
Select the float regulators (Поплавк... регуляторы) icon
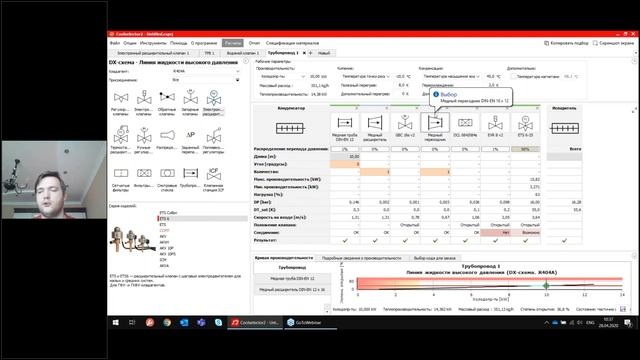click(213, 136)
